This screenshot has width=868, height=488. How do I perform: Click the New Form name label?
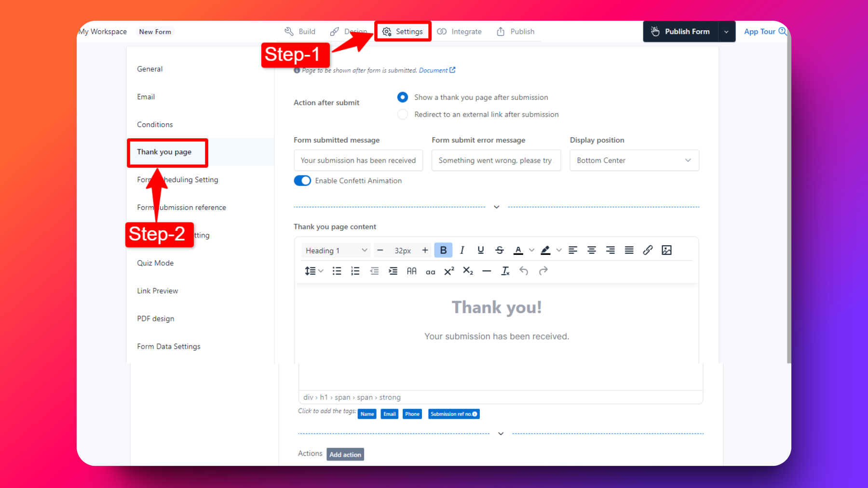coord(155,32)
